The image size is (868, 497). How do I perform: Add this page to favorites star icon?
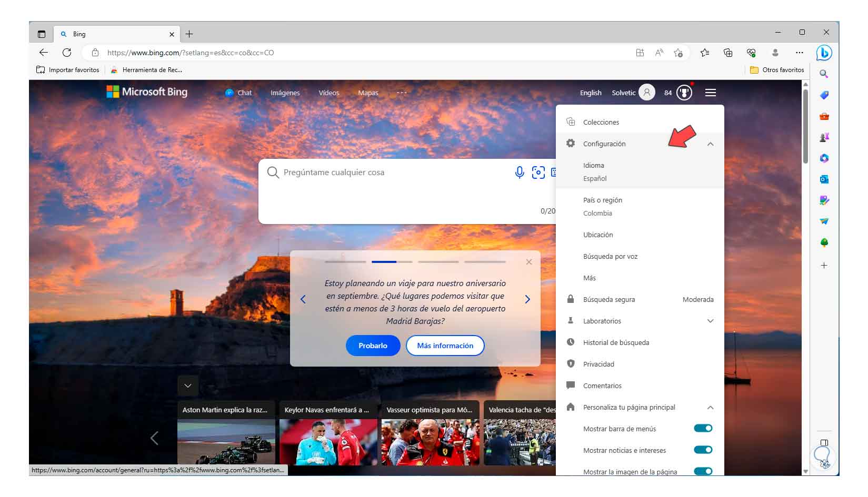(x=678, y=53)
